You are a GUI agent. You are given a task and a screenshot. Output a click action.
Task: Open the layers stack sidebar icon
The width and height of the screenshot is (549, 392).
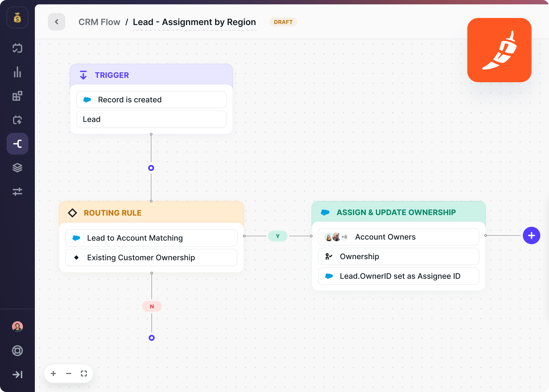(x=17, y=168)
